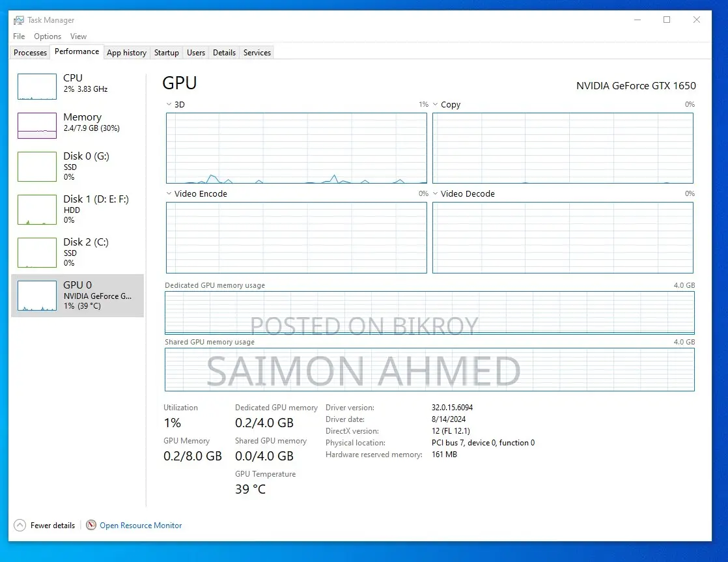Open the Copy engine dropdown chevron
Image resolution: width=728 pixels, height=562 pixels.
click(436, 104)
